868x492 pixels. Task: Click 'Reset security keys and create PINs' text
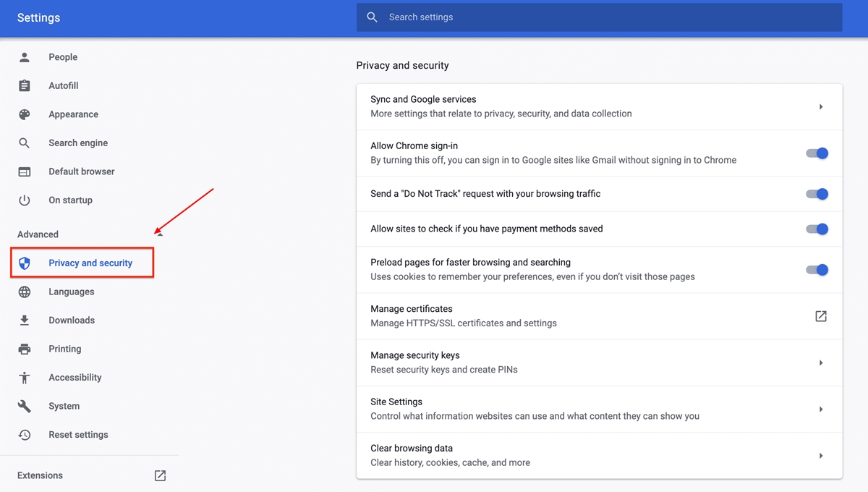tap(444, 370)
